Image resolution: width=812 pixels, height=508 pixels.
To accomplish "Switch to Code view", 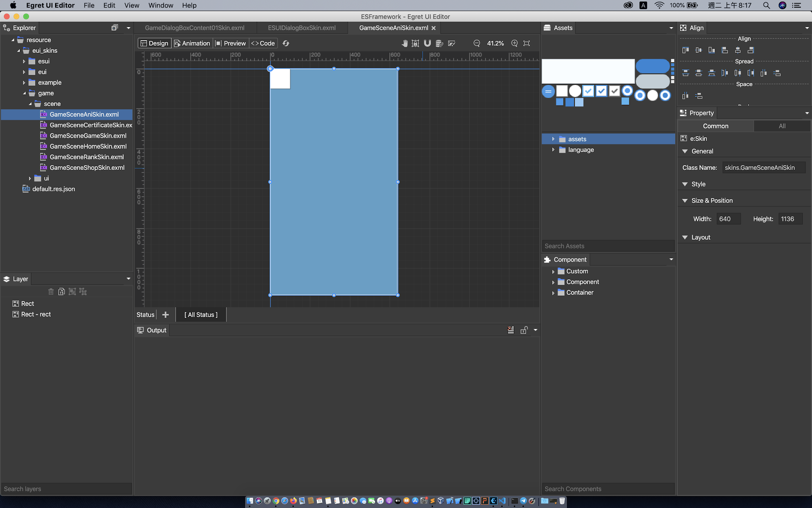I will tap(263, 43).
